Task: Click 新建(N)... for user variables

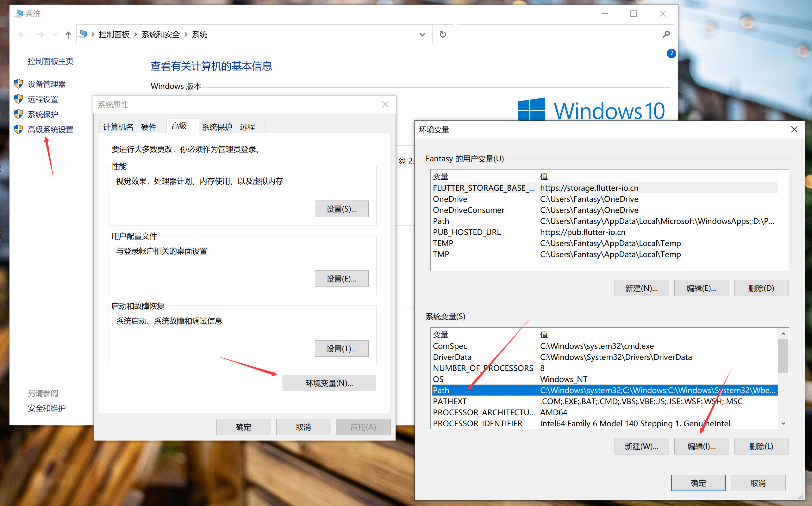Action: click(x=641, y=288)
